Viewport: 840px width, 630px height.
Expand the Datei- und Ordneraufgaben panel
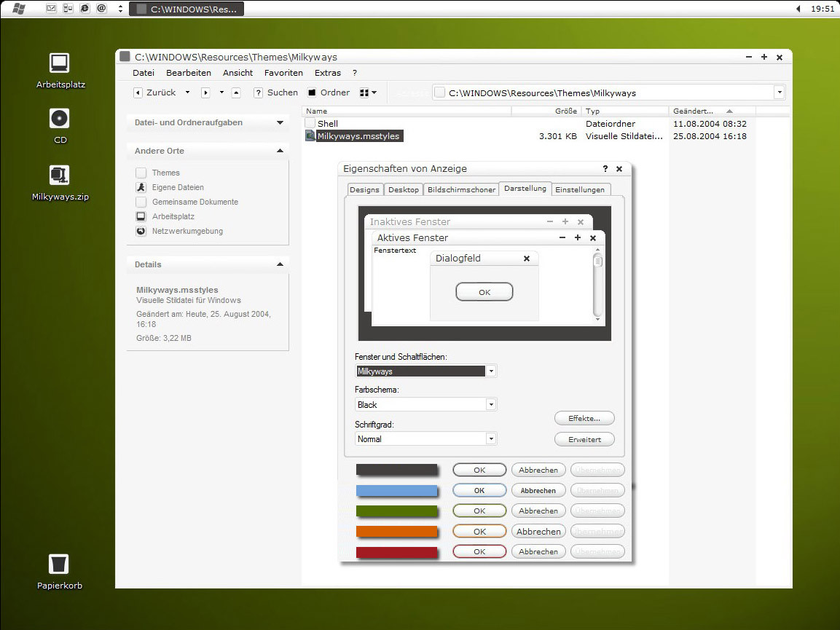point(280,122)
